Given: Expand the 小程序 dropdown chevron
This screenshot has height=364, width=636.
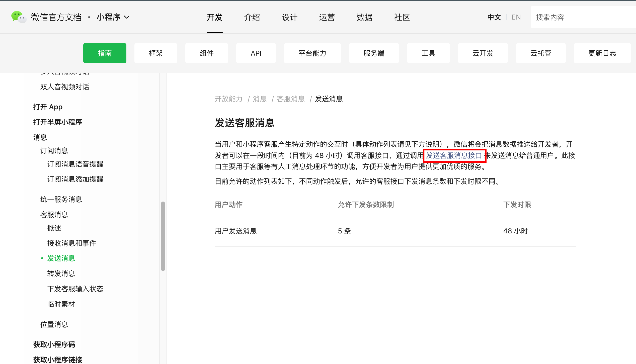Looking at the screenshot, I should (x=127, y=17).
